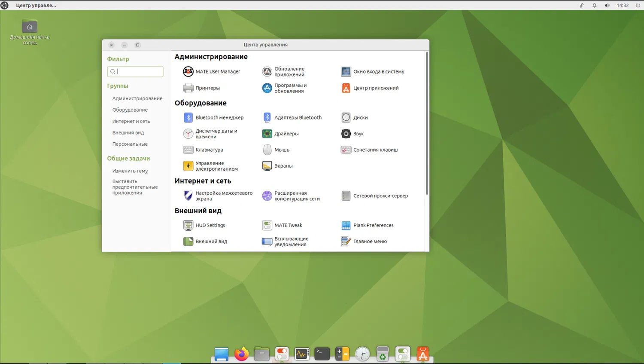Click the red toggle-switch icon in dock
This screenshot has height=364, width=644.
coord(282,354)
